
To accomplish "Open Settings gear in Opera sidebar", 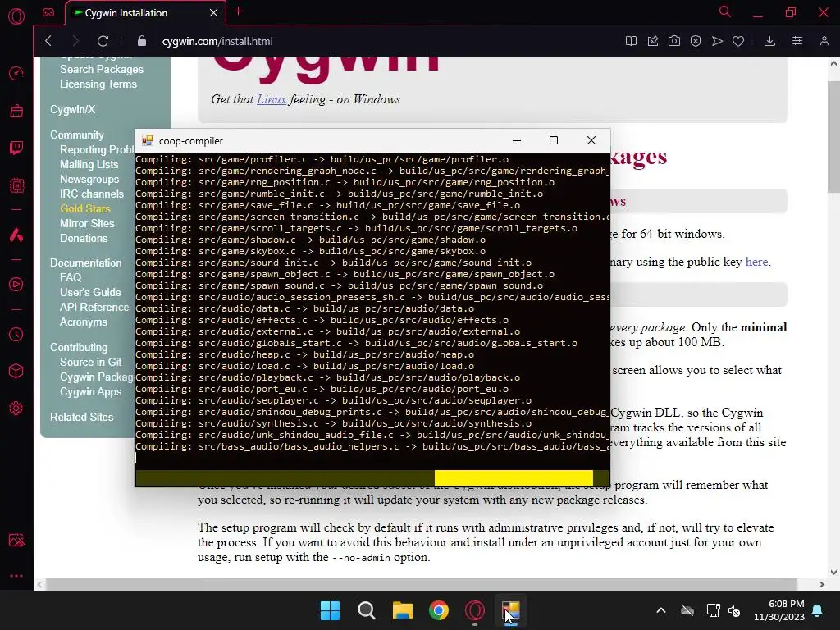I will tap(16, 409).
